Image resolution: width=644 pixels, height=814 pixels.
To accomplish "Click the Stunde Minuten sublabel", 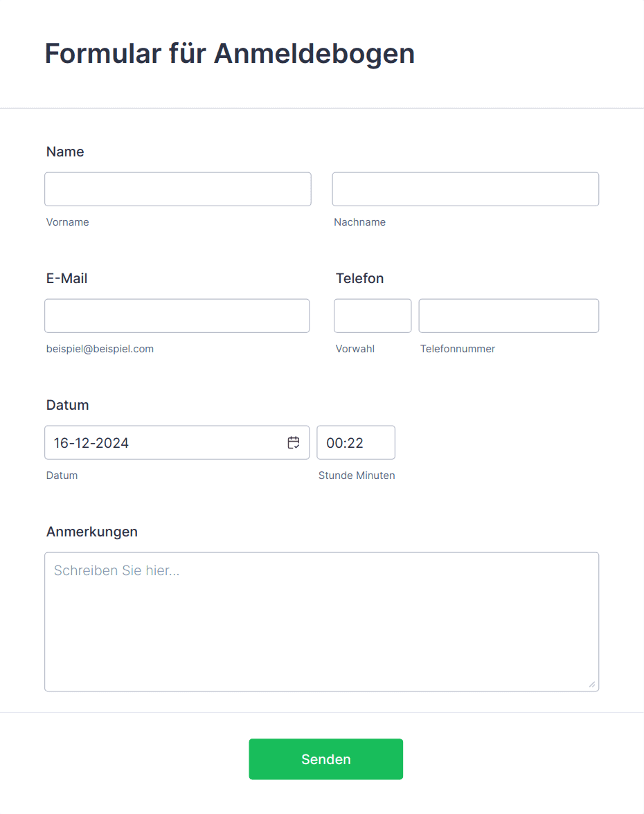I will tap(357, 476).
